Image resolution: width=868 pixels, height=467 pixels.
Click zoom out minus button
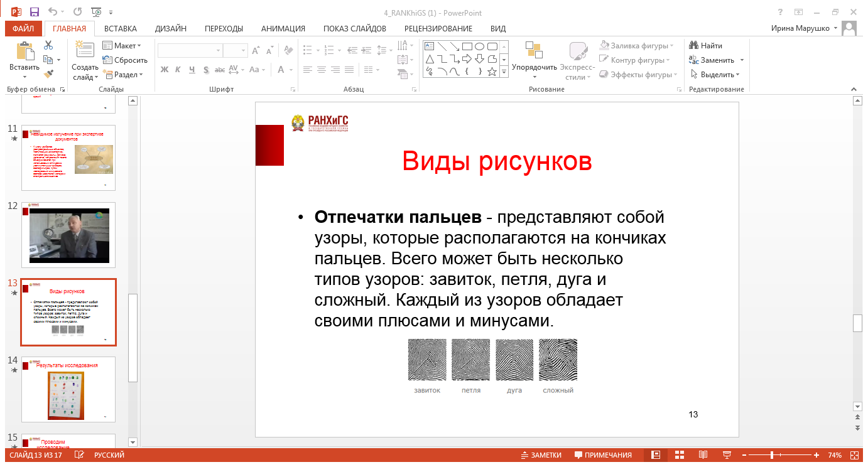coord(745,455)
